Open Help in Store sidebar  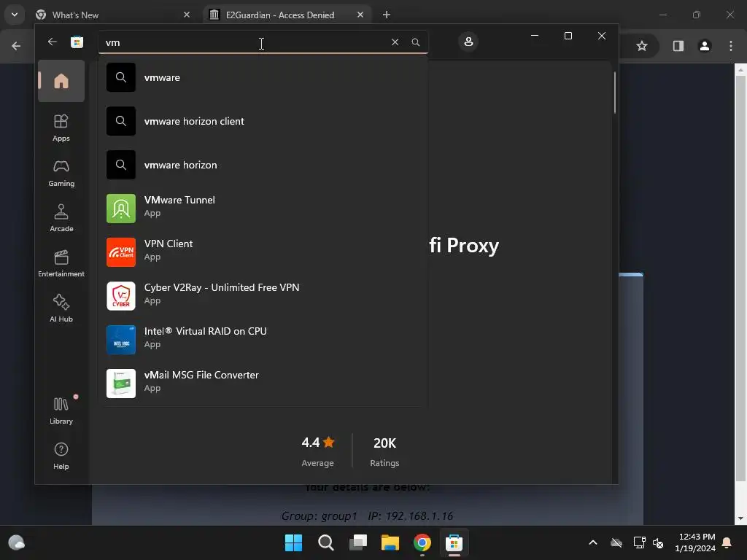61,456
